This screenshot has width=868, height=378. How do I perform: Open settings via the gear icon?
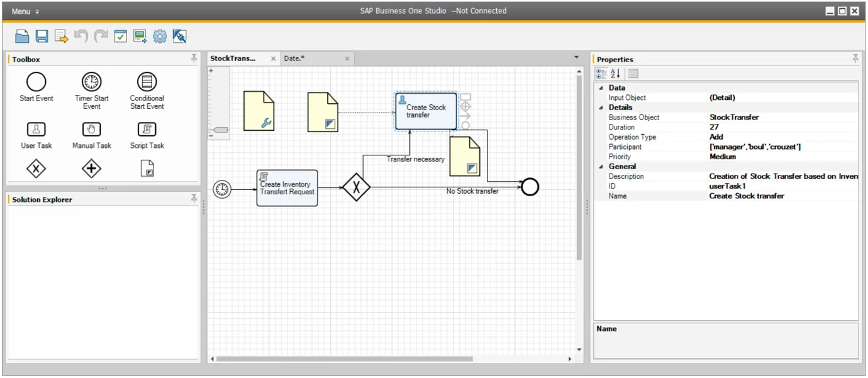pos(160,36)
